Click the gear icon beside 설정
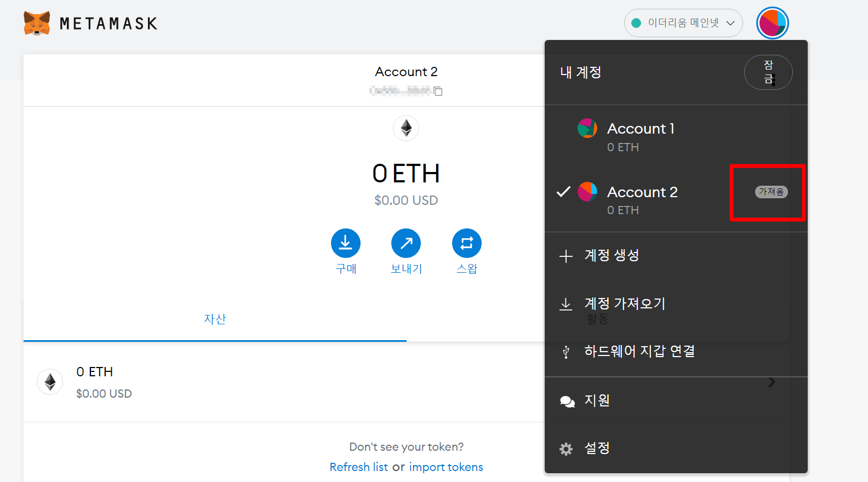The image size is (868, 482). 566,449
